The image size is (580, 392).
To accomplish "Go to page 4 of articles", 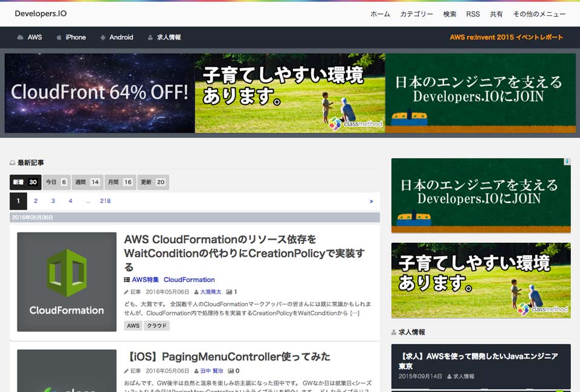I will click(70, 201).
